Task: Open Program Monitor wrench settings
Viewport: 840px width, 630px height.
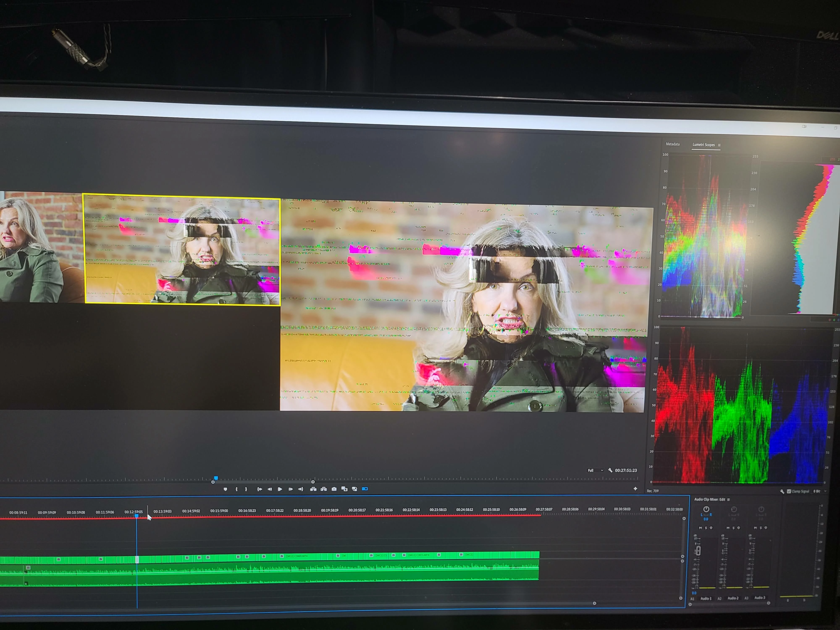Action: (x=610, y=470)
